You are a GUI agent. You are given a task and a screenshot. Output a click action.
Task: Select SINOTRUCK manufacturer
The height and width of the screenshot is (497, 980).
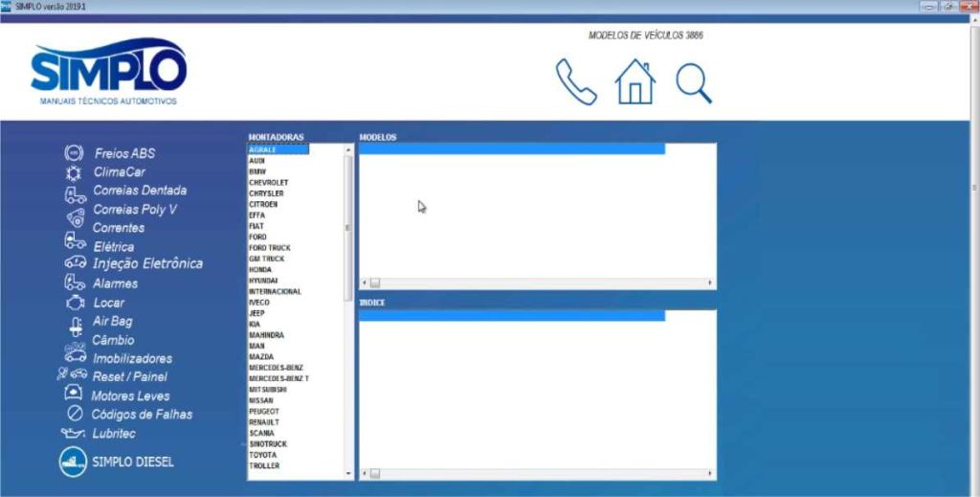point(268,444)
